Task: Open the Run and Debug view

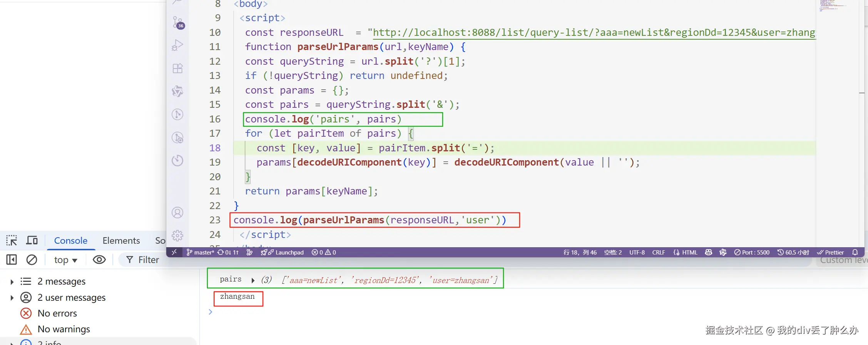Action: tap(177, 45)
